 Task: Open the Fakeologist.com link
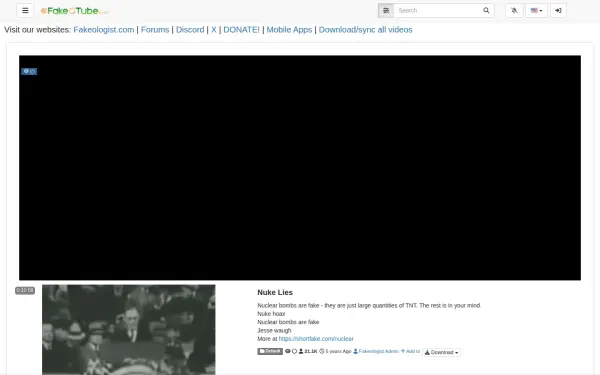point(104,30)
